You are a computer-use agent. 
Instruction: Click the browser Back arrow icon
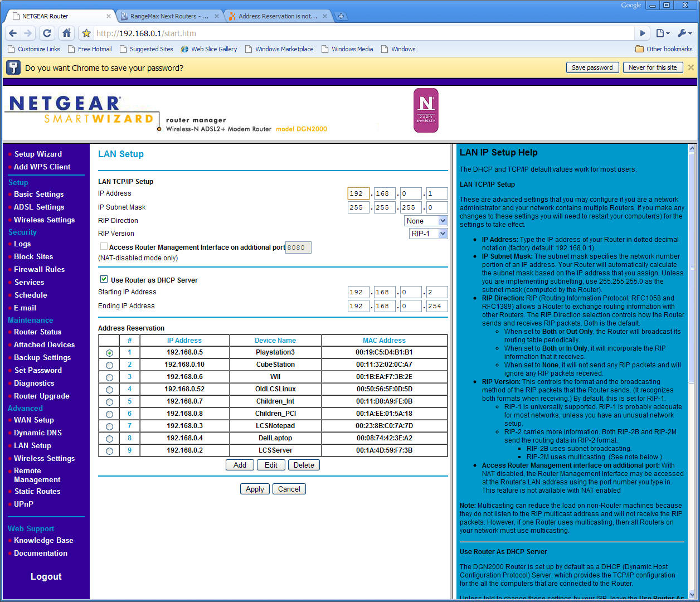pyautogui.click(x=12, y=33)
